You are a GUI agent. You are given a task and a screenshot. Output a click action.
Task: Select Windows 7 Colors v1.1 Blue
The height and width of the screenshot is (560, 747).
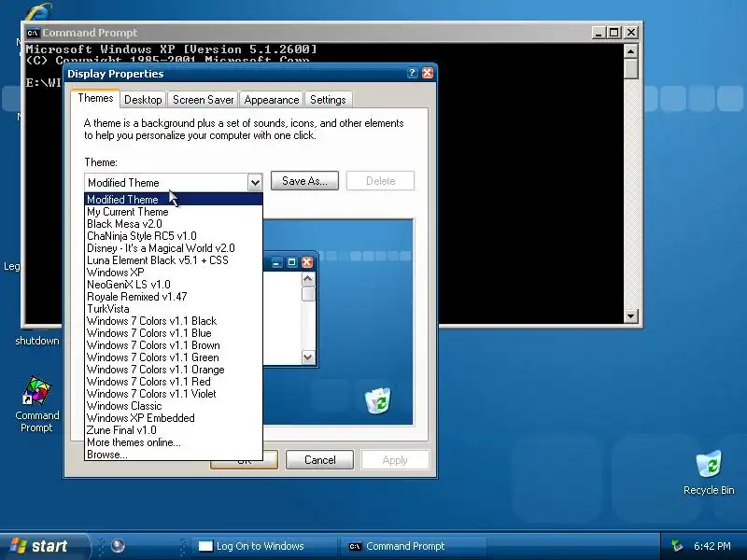(x=174, y=333)
